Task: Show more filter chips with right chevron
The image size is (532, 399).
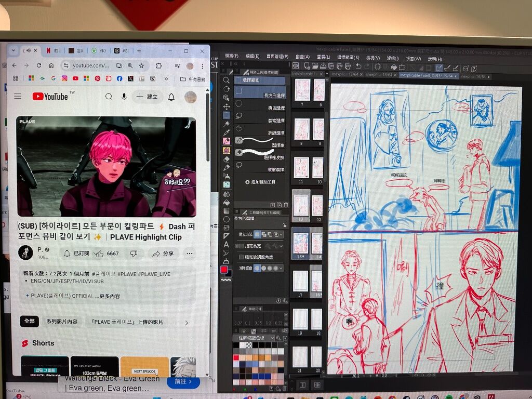Action: [187, 322]
